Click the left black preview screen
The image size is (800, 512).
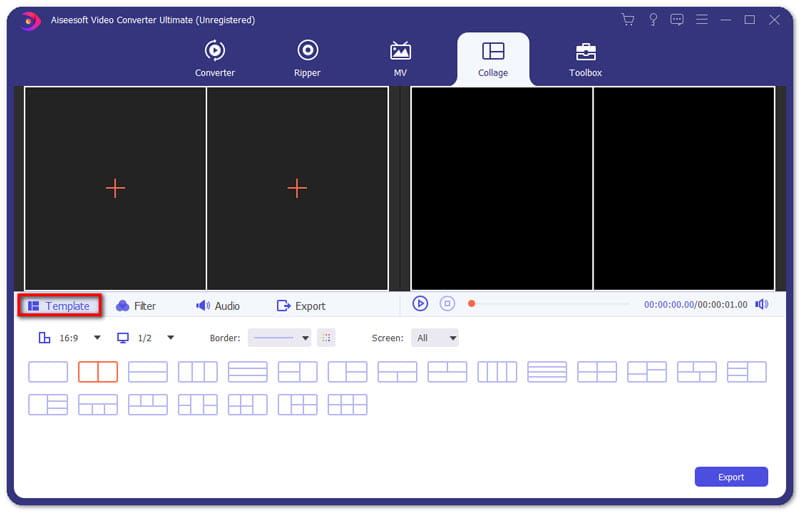coord(502,189)
